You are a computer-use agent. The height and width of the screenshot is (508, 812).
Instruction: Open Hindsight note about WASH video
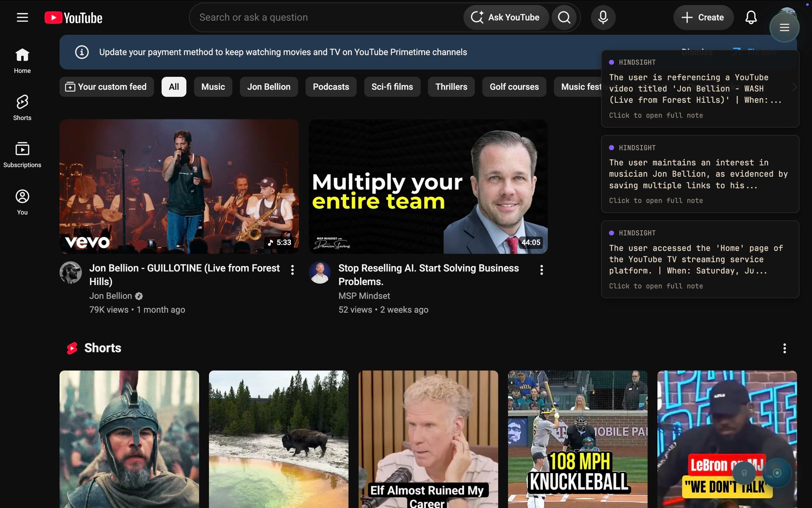(x=700, y=89)
